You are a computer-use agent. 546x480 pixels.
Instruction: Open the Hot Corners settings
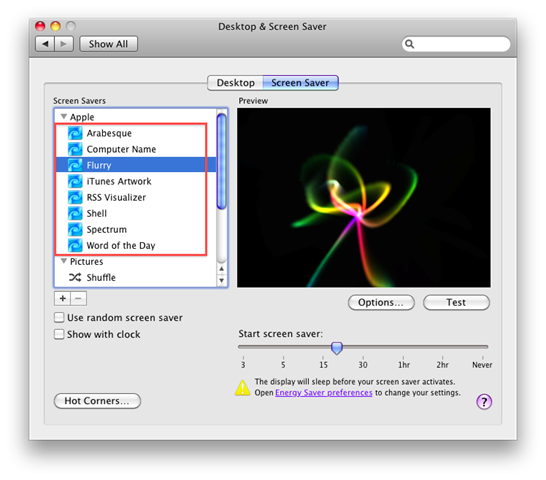[97, 401]
